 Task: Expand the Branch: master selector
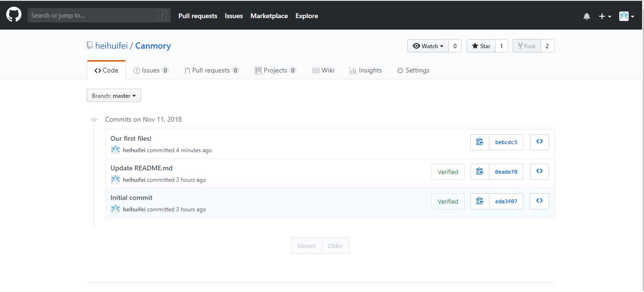click(114, 95)
